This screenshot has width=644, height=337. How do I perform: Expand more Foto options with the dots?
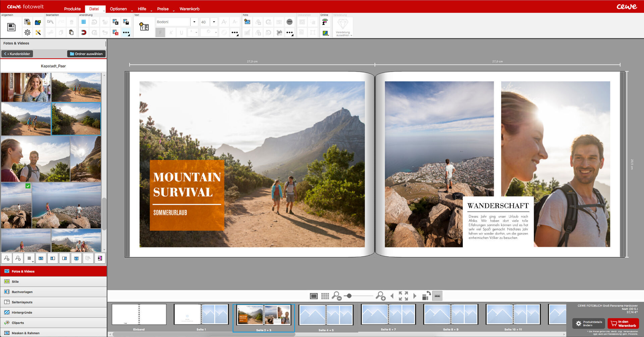tap(290, 33)
